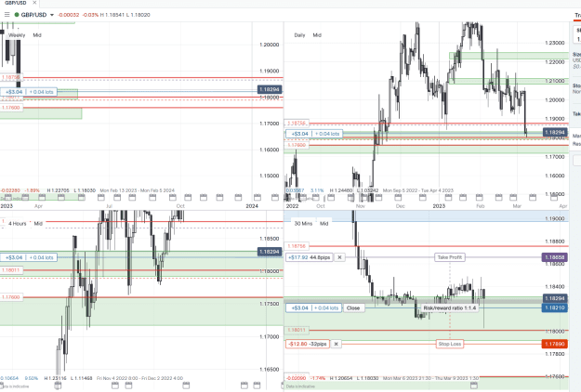Select the 1.17600 level label on 4 Hours chart

11,297
